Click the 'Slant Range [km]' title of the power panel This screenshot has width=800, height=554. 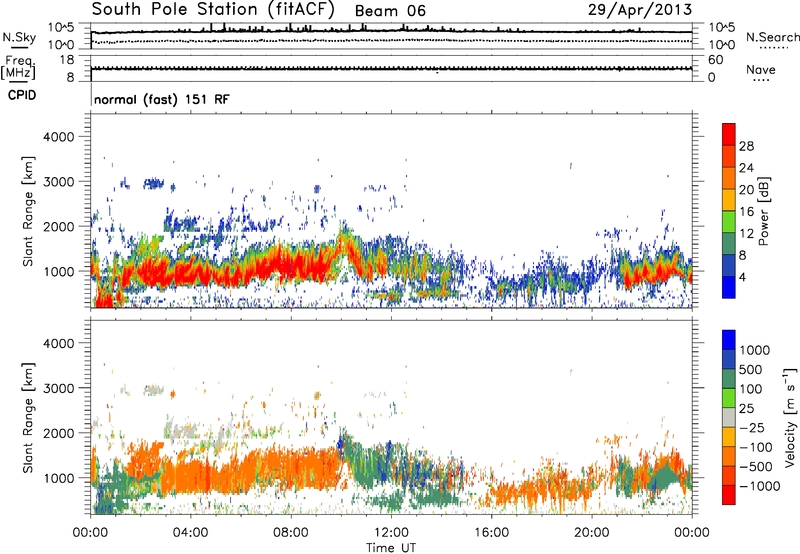point(29,211)
